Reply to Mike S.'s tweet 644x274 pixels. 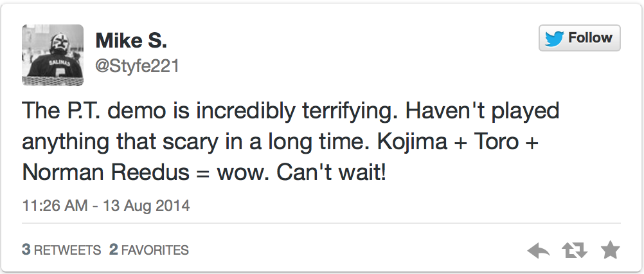click(x=538, y=250)
